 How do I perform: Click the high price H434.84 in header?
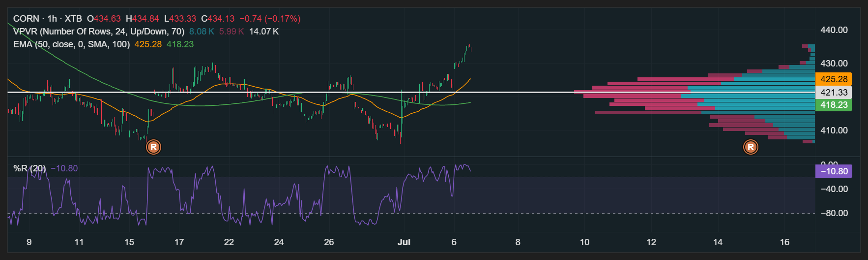pos(143,19)
